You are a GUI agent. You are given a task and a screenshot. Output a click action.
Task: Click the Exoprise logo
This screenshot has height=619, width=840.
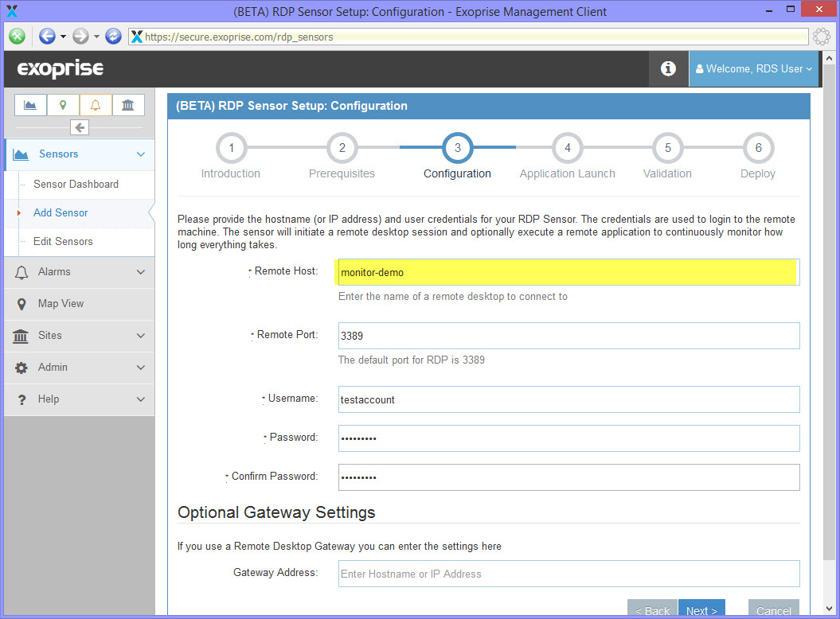click(x=61, y=69)
